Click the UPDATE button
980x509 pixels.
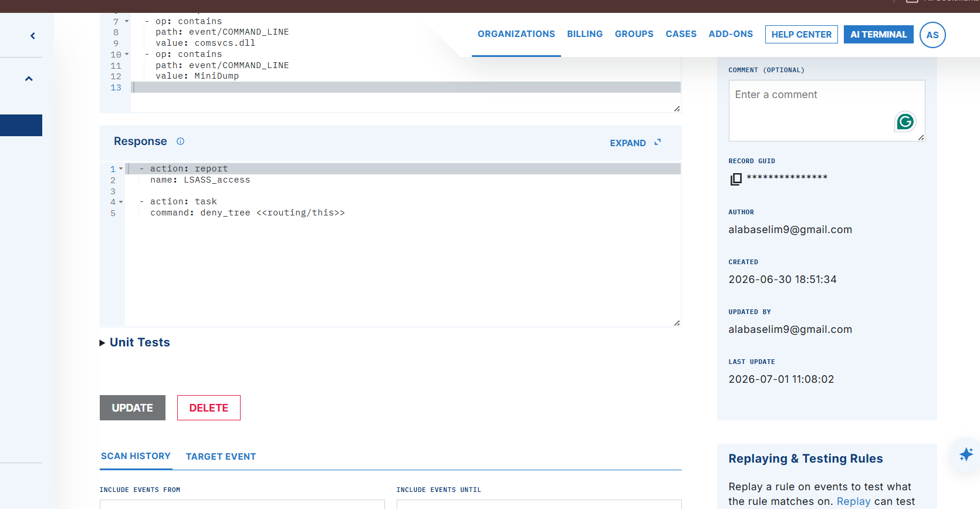click(133, 408)
